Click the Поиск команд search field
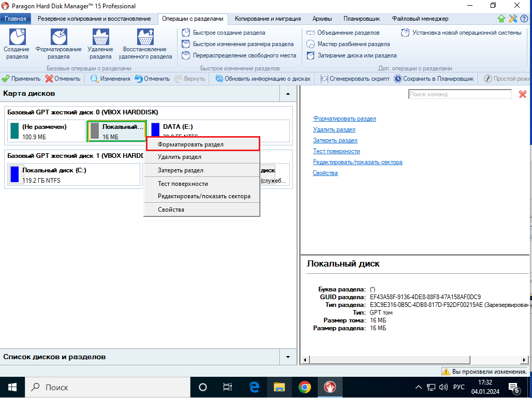 (x=460, y=94)
